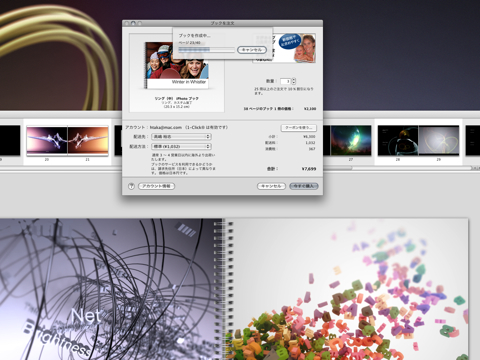Viewport: 480px width, 360px height.
Task: Open the クーポンを使う coupon button
Action: point(299,128)
